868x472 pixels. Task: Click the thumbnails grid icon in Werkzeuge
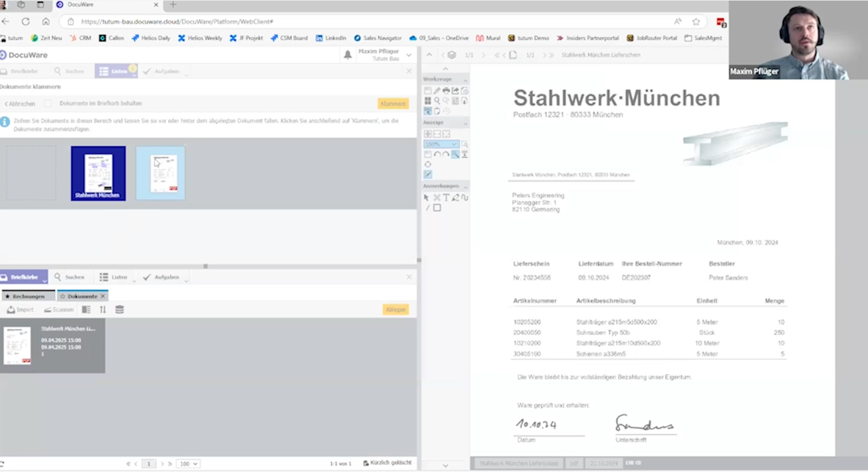[428, 101]
